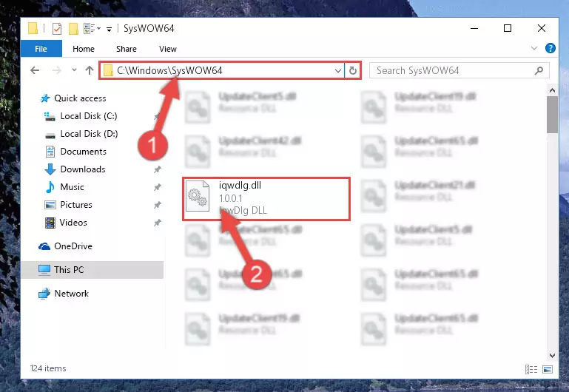Click the Network icon in the sidebar

tap(44, 294)
